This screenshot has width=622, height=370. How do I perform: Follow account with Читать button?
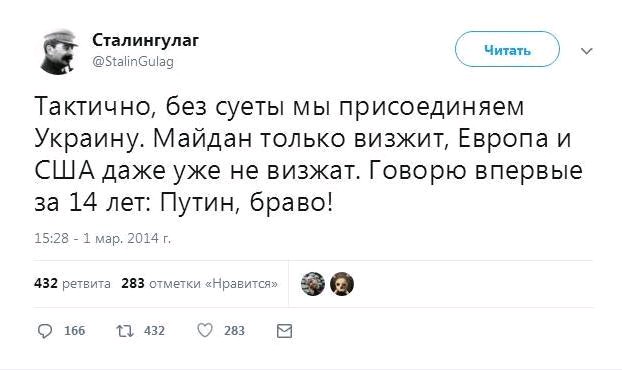507,49
